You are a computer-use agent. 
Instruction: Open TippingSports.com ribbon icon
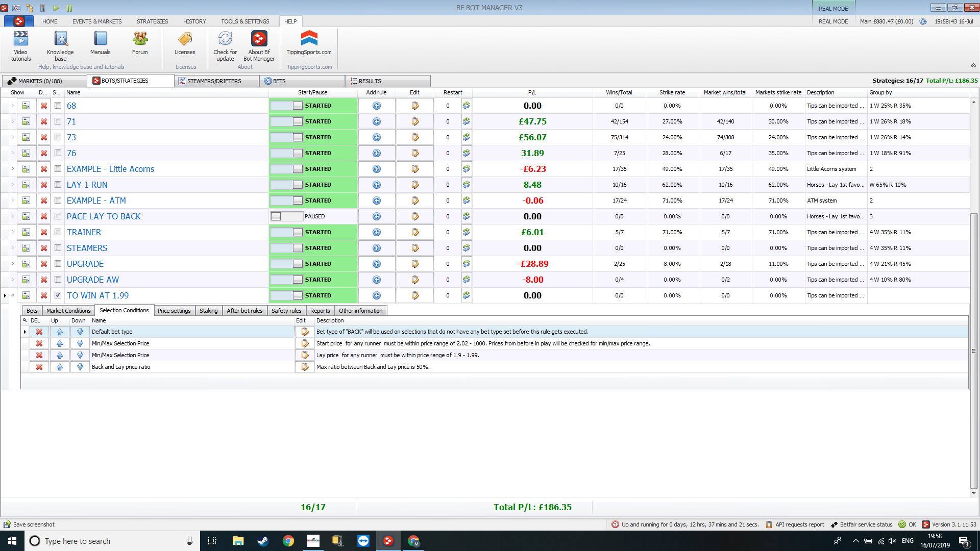click(x=309, y=43)
